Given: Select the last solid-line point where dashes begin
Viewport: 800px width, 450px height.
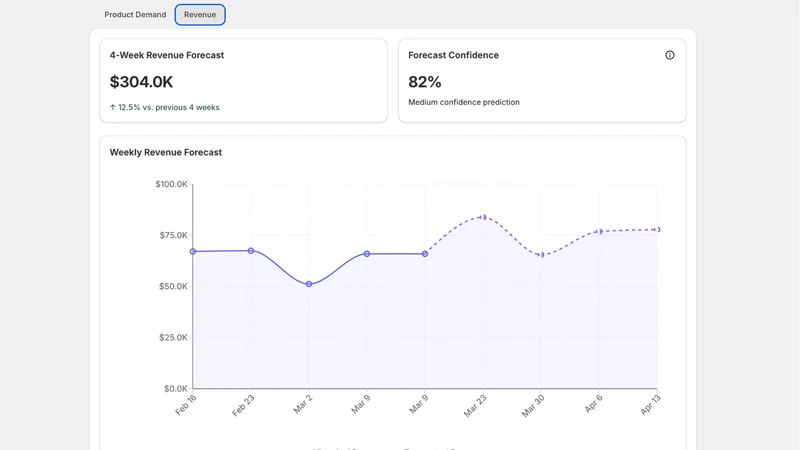Looking at the screenshot, I should tap(425, 254).
